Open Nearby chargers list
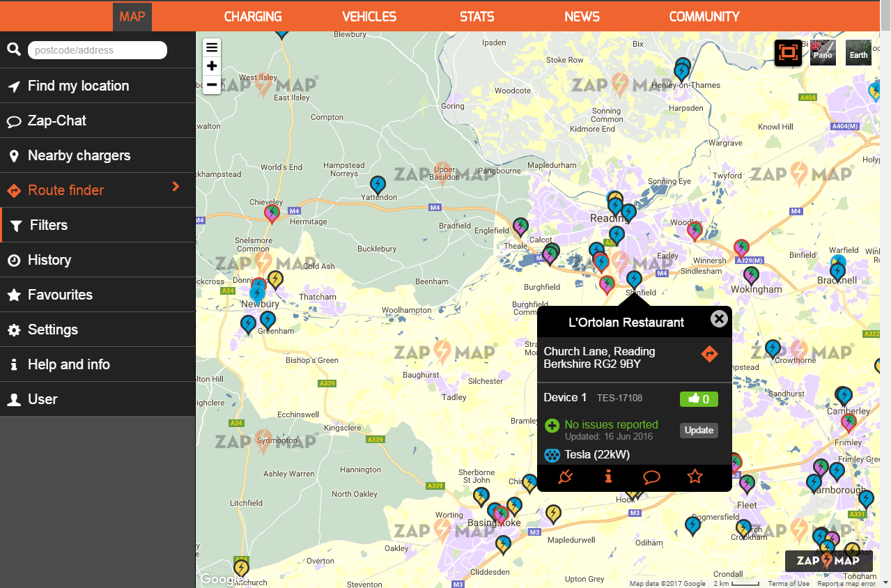 click(x=98, y=155)
